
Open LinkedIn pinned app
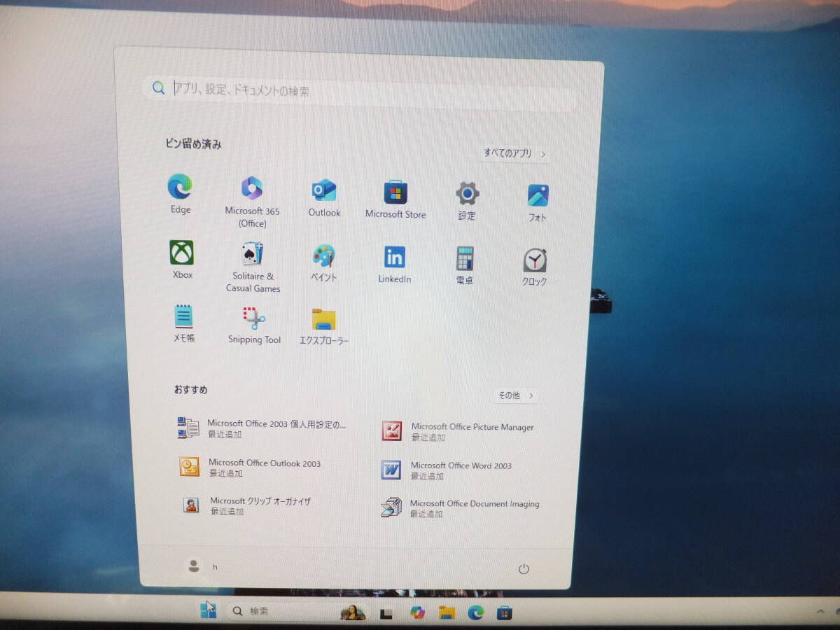pos(395,265)
